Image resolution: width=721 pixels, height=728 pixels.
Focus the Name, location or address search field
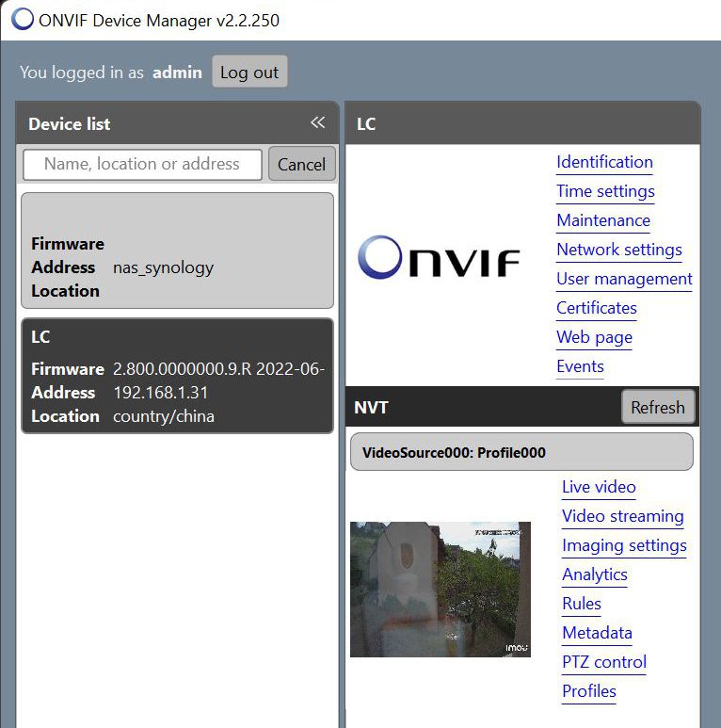click(142, 165)
